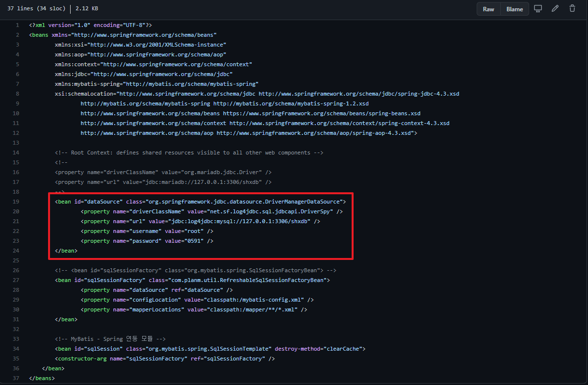Select line number 19
588x385 pixels.
coord(16,202)
